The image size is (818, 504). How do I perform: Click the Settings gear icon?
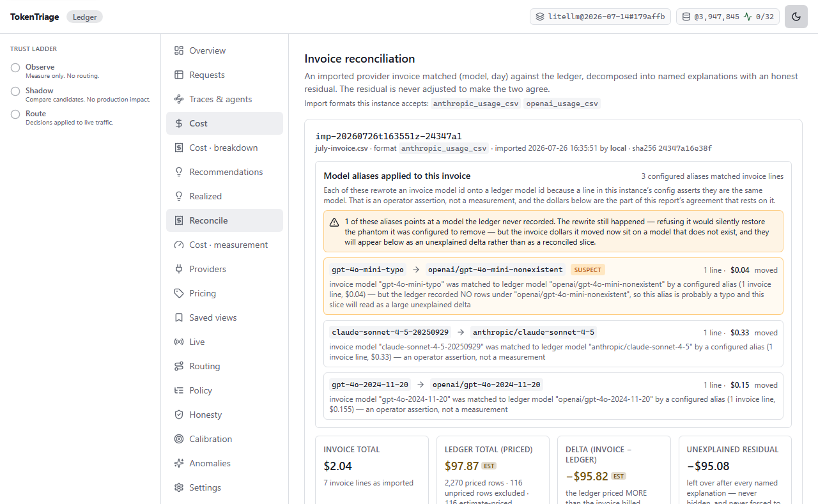point(179,487)
